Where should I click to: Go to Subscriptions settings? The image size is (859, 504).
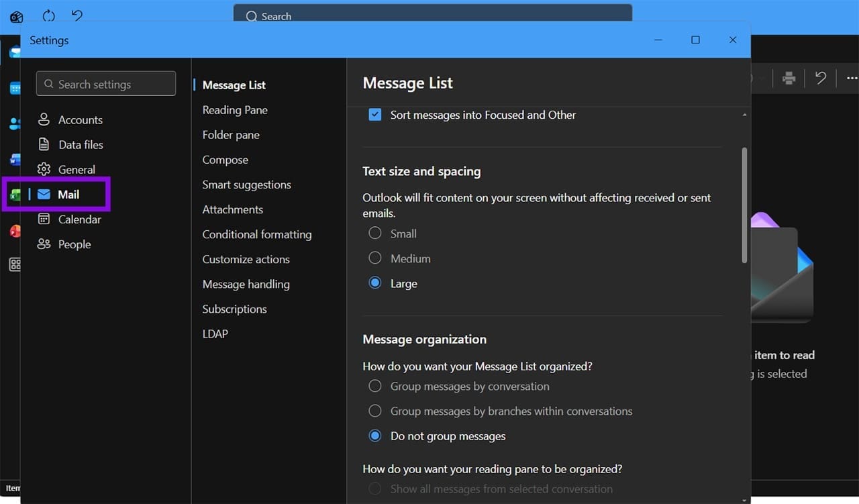click(235, 309)
